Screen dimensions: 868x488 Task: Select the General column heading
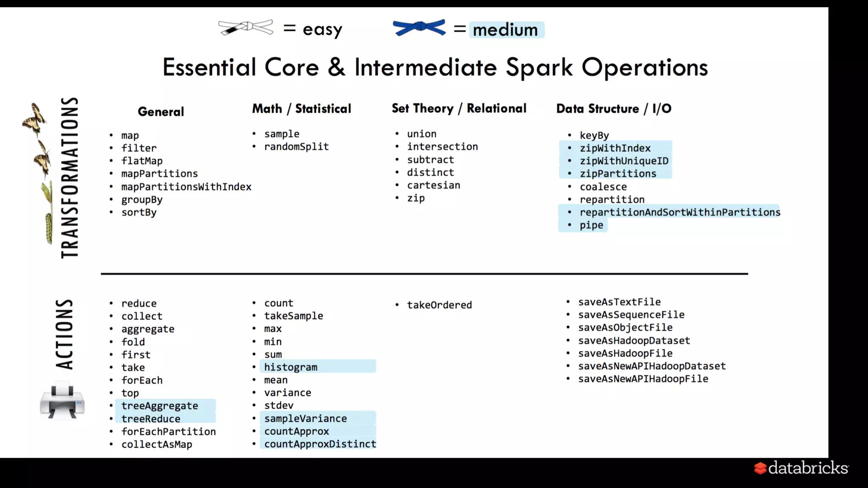(161, 112)
